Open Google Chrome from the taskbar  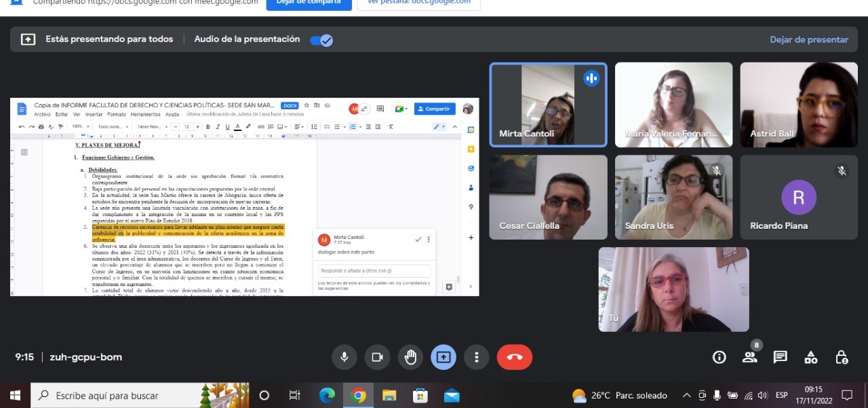[x=359, y=395]
